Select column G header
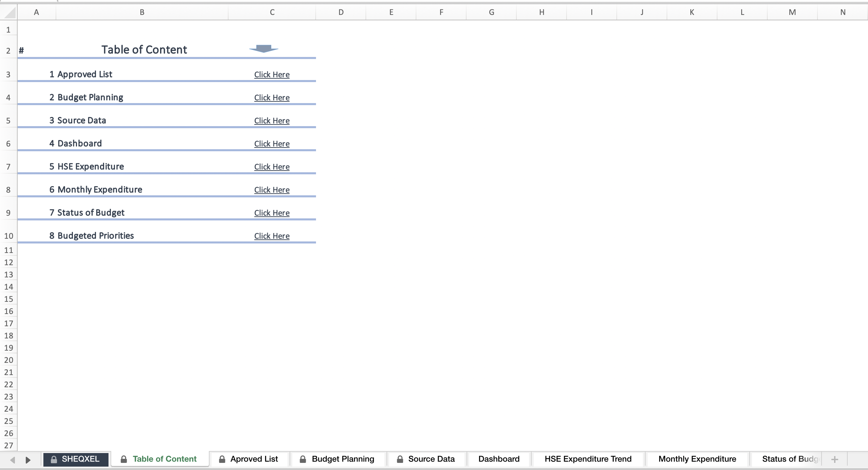Screen dimensions: 868x470 (x=491, y=13)
